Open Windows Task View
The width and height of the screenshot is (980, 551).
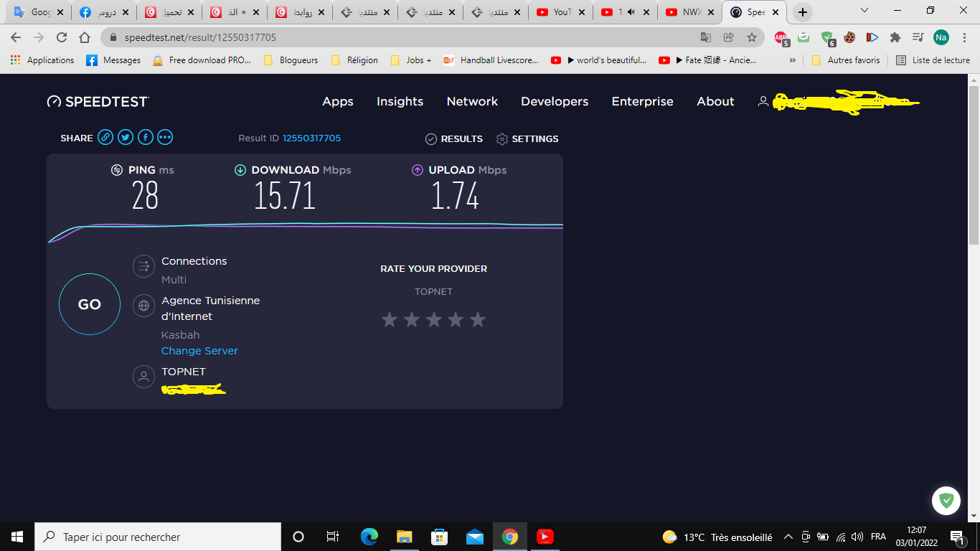[x=333, y=537]
